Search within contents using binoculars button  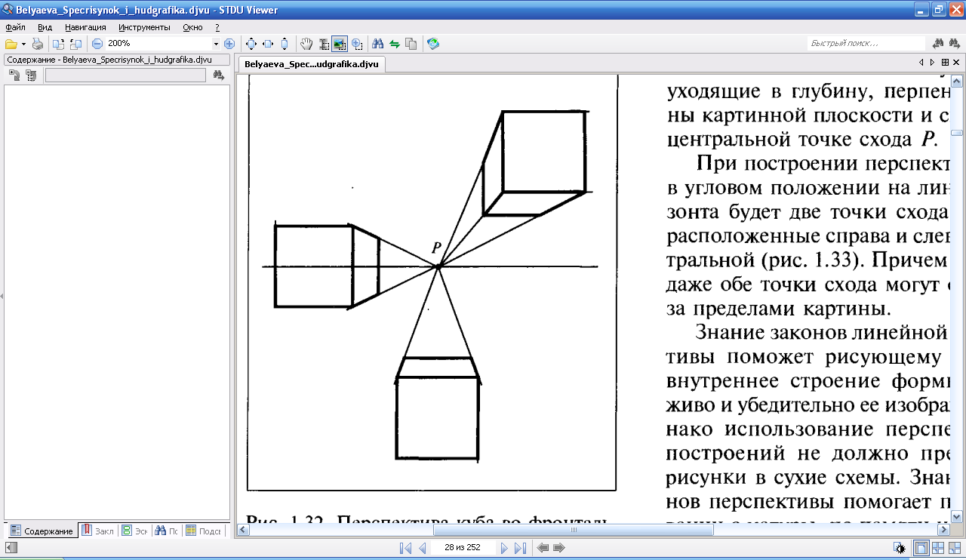coord(219,75)
